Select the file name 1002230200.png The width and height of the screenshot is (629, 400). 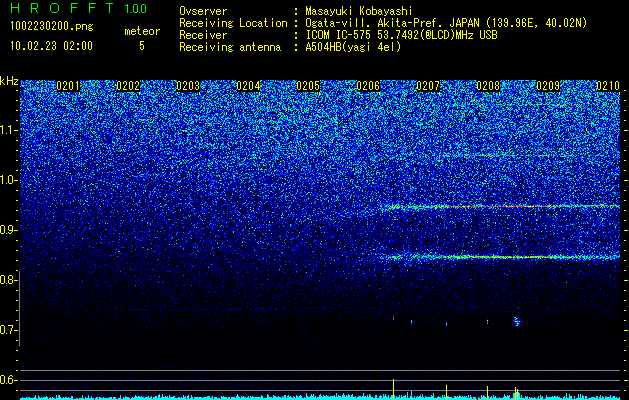tap(52, 26)
